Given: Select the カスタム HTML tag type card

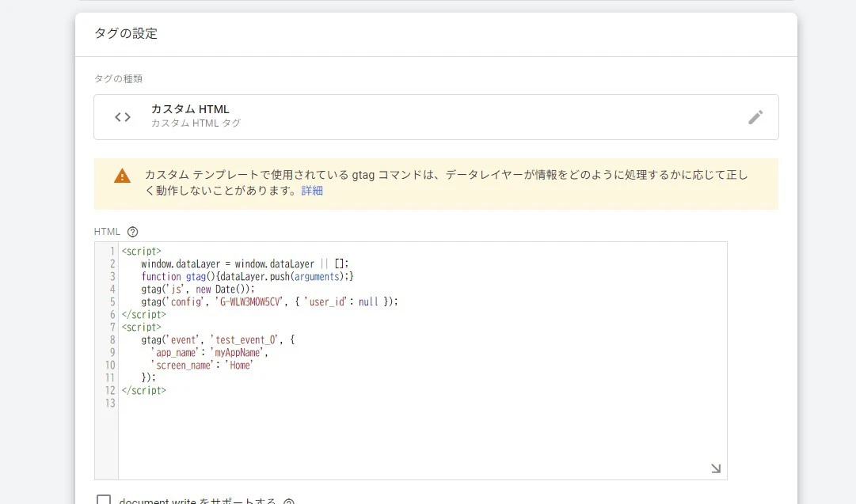Looking at the screenshot, I should point(436,117).
